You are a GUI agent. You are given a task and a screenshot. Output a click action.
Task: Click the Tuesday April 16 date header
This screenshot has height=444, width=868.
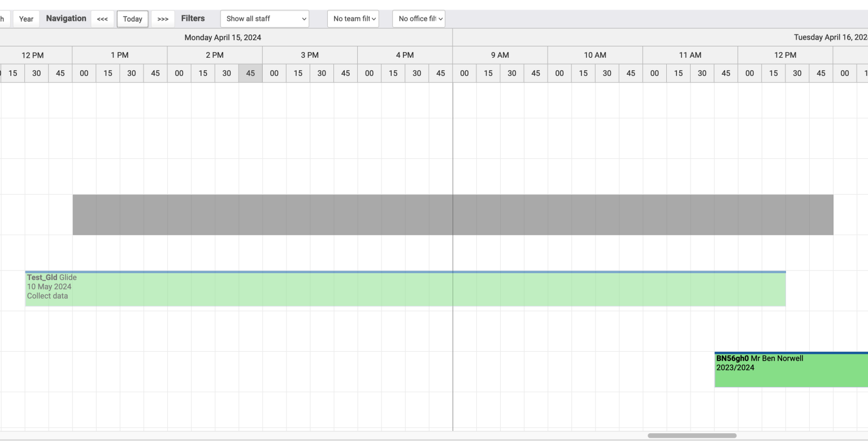(x=831, y=37)
